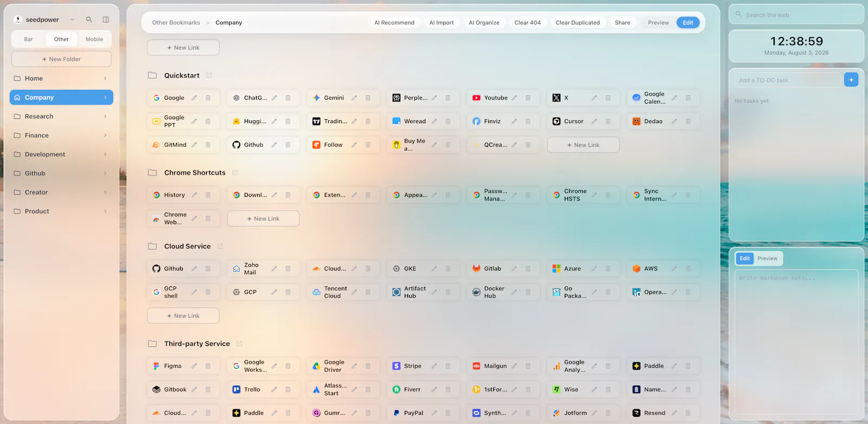This screenshot has height=424, width=868.
Task: Expand the Creator folder chevron
Action: coord(105,192)
